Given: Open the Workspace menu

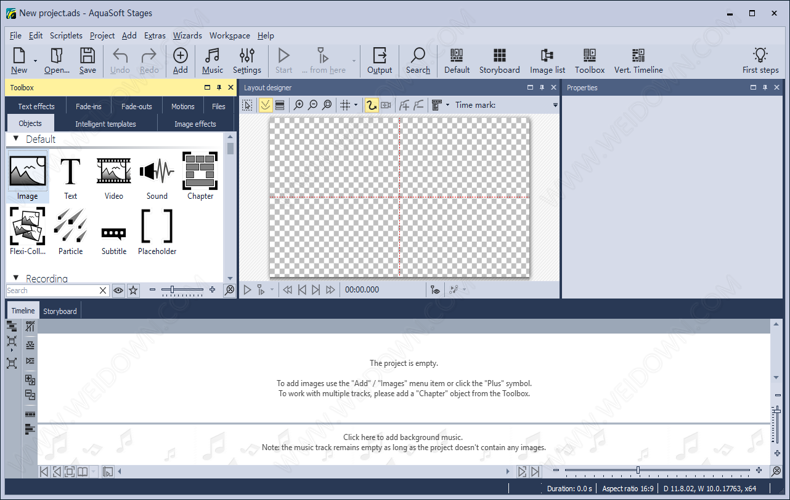Looking at the screenshot, I should pos(230,35).
